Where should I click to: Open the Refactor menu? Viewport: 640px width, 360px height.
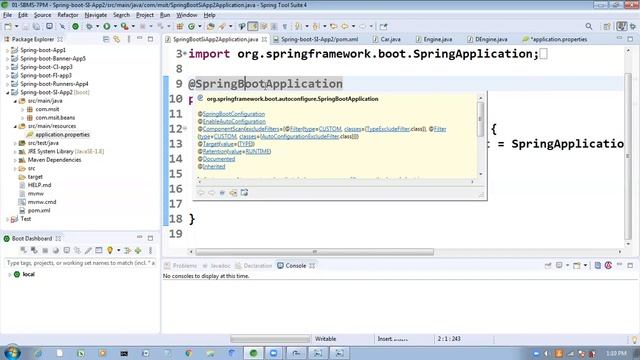click(x=68, y=15)
